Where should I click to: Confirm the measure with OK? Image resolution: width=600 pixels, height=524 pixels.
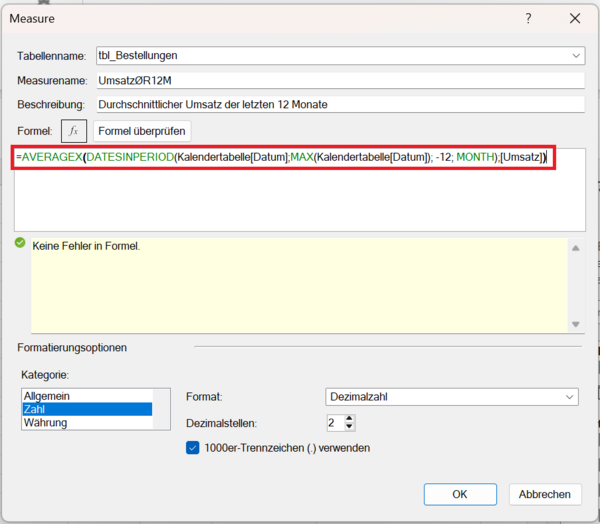point(459,494)
